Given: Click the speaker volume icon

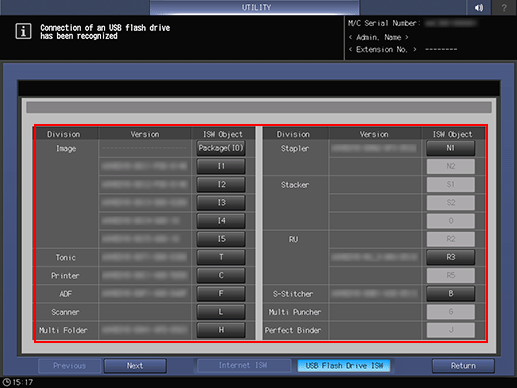Looking at the screenshot, I should click(479, 7).
